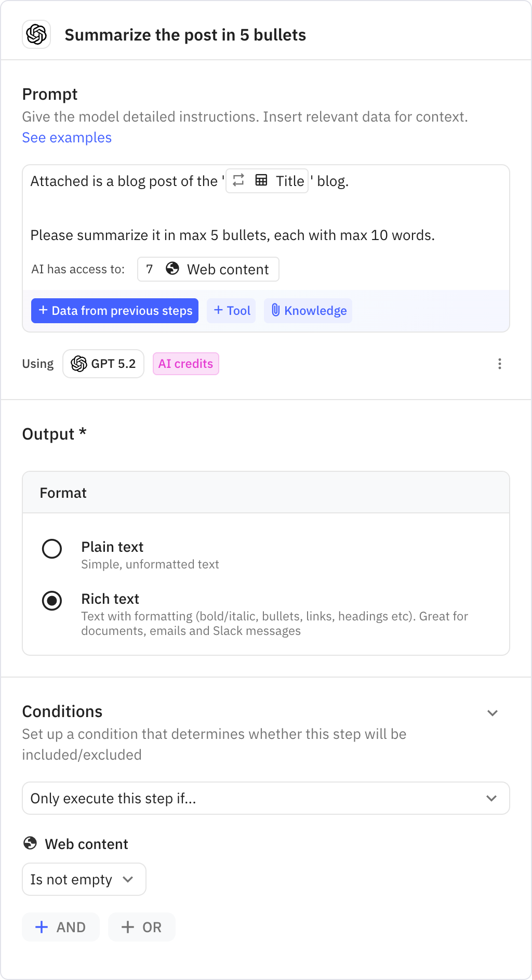Collapse the Conditions section
Viewport: 532px width, 980px height.
pos(492,712)
